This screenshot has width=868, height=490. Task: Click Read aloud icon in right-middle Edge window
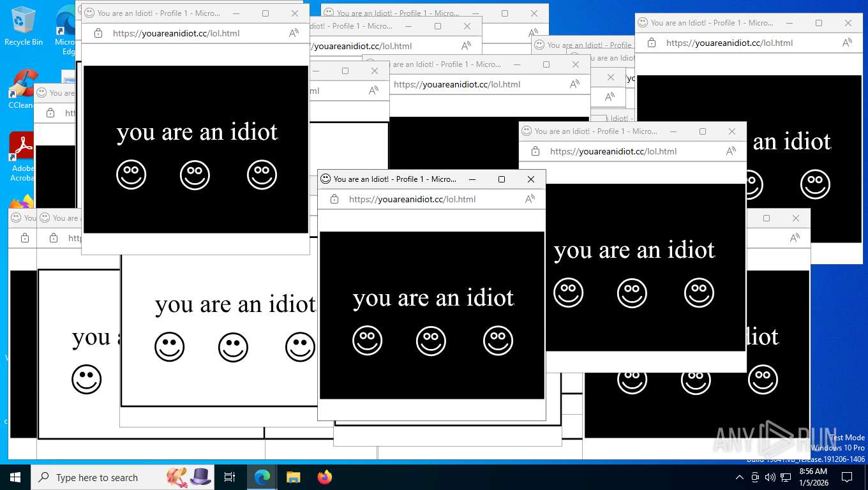click(731, 151)
